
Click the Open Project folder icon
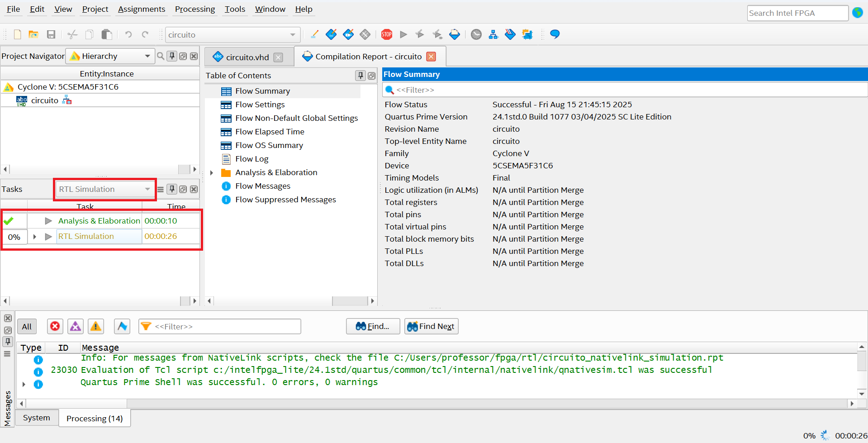(x=33, y=34)
